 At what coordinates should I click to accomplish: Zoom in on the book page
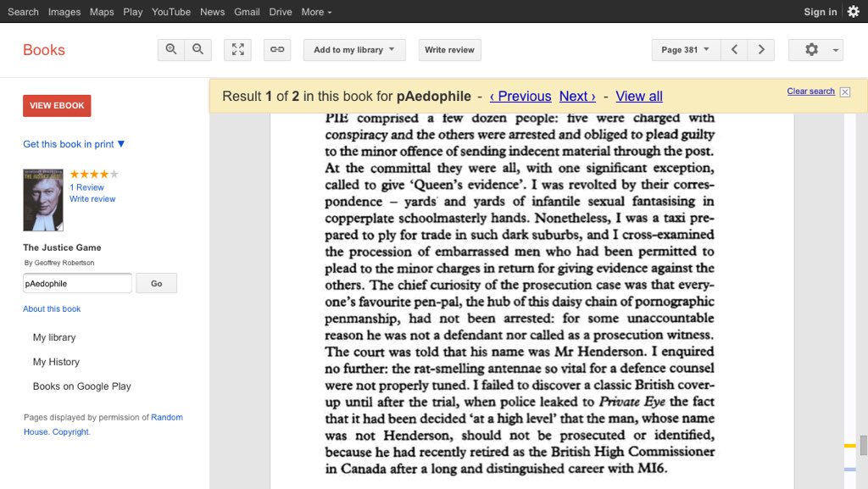pos(171,50)
